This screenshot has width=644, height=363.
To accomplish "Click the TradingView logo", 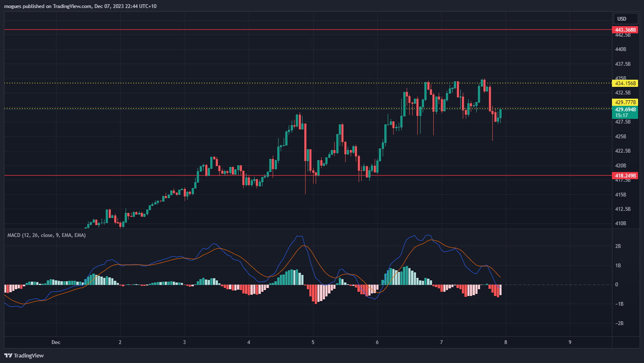I will point(24,355).
